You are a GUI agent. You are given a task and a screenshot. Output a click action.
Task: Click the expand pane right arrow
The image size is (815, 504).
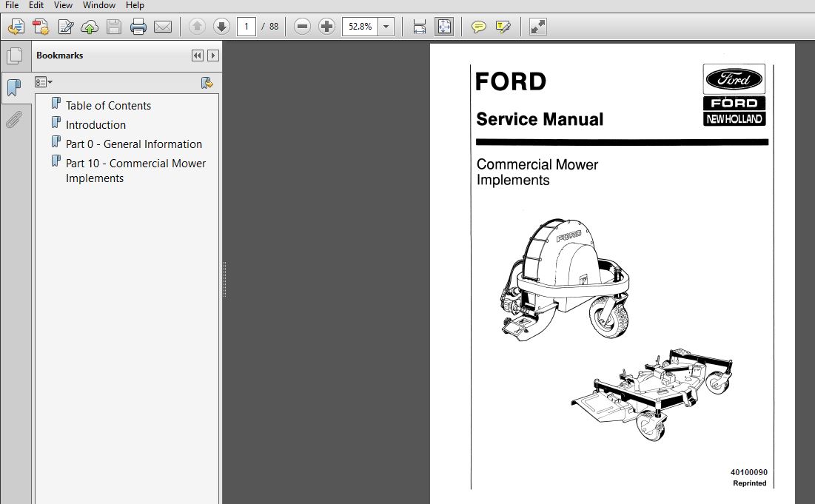(x=213, y=56)
